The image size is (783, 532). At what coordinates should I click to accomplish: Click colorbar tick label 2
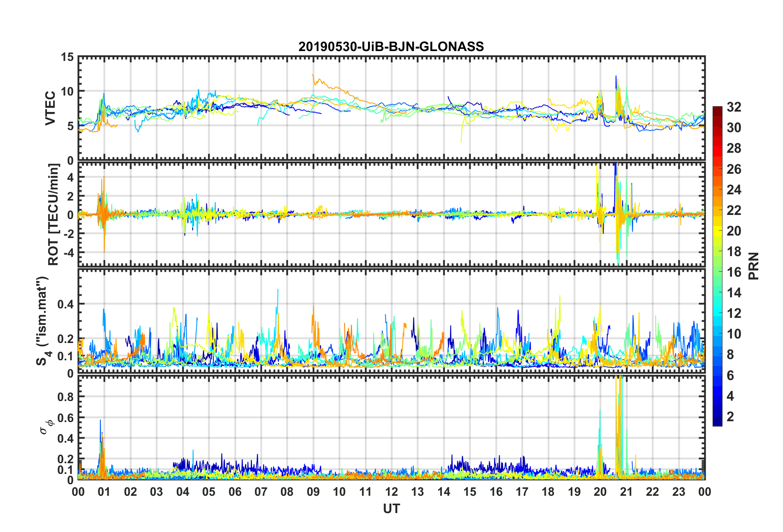(x=730, y=416)
